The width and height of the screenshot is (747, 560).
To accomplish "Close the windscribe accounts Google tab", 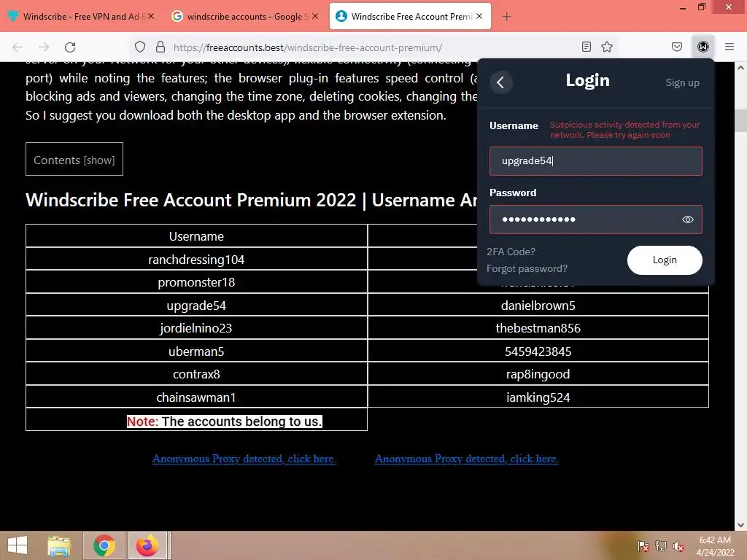I will 315,16.
